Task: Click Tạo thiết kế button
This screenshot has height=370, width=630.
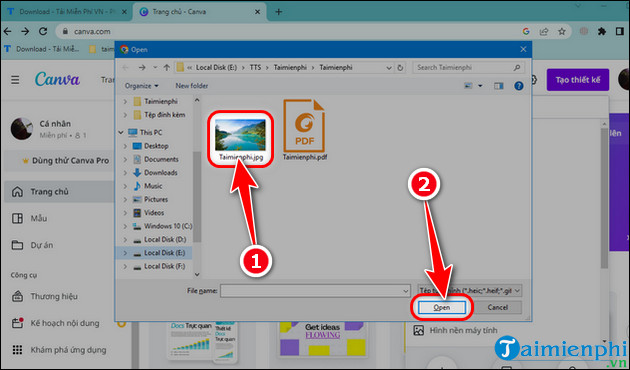Action: [578, 80]
